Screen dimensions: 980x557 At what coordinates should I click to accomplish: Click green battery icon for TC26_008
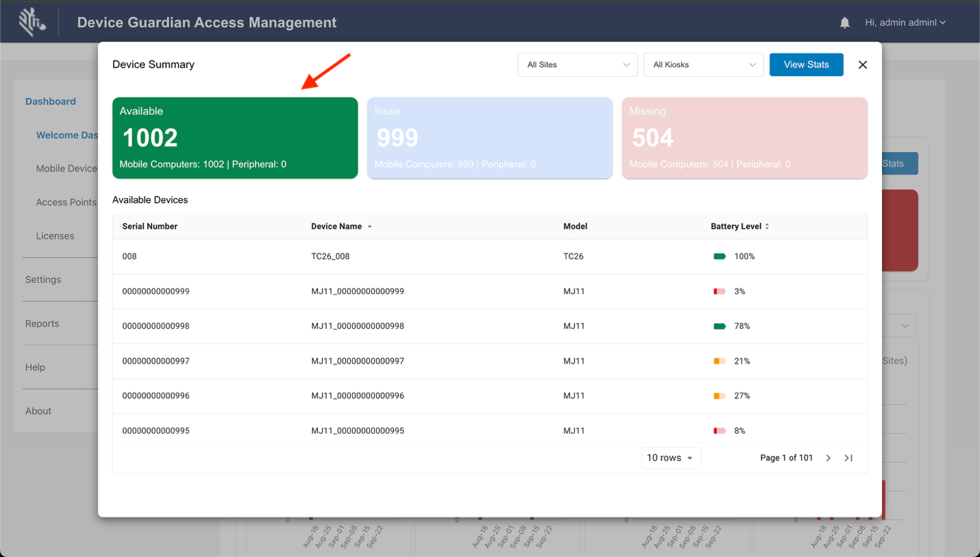tap(719, 256)
